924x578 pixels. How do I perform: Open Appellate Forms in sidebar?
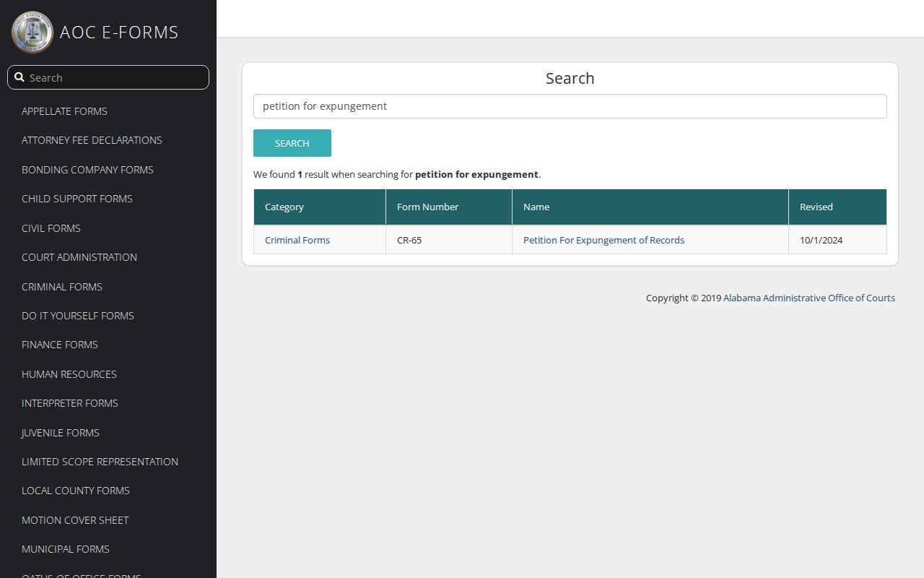(x=64, y=111)
